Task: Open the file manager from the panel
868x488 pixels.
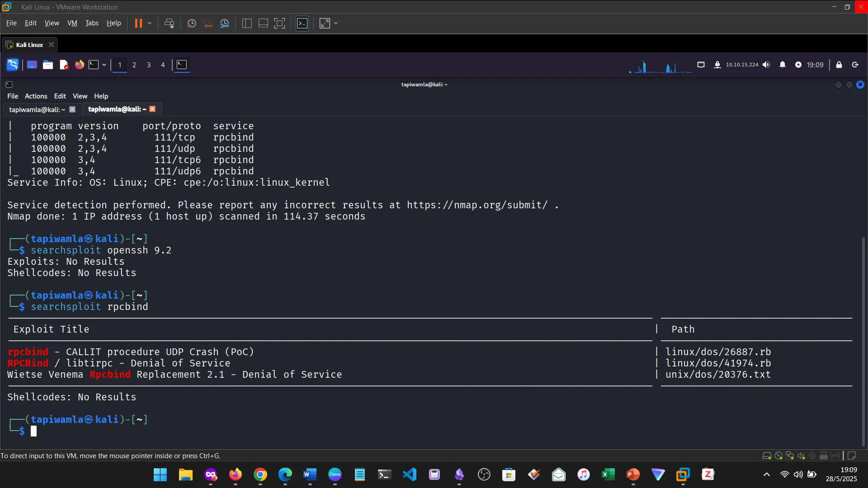Action: pyautogui.click(x=47, y=65)
